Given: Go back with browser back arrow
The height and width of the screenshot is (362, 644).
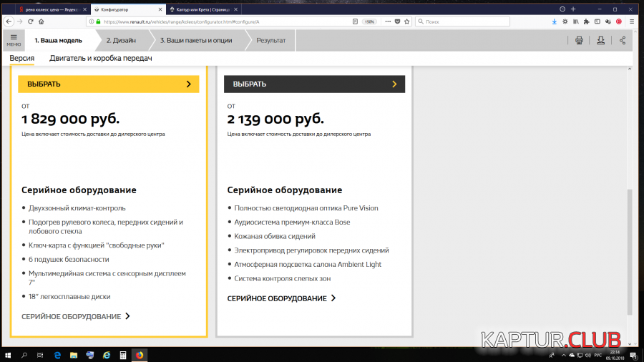Looking at the screenshot, I should click(9, 21).
